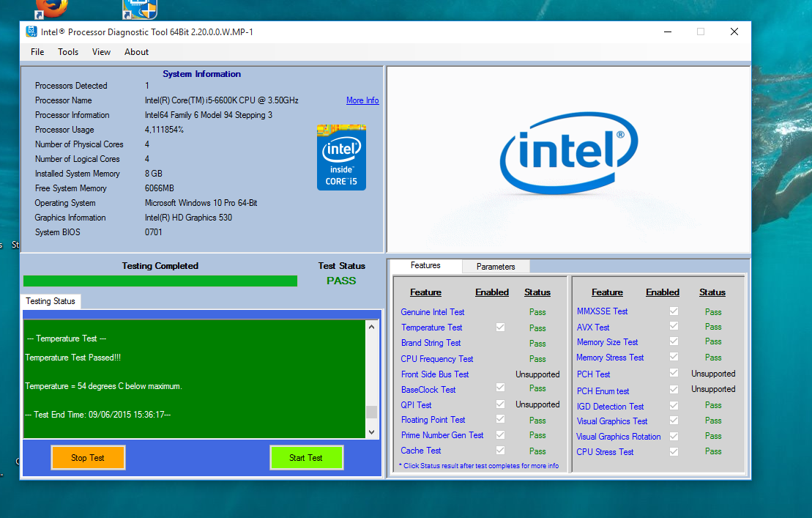This screenshot has width=812, height=518.
Task: Toggle the Visual Graphics Rotation checkbox
Action: 674,436
